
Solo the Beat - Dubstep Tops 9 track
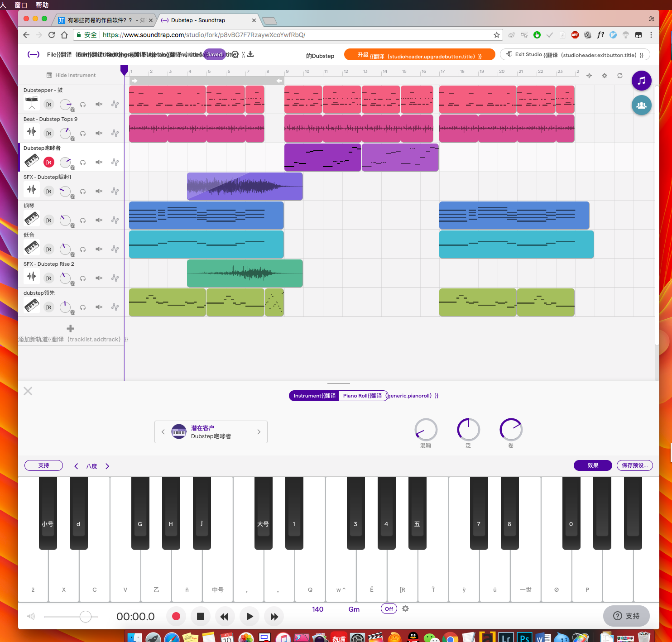pyautogui.click(x=83, y=134)
